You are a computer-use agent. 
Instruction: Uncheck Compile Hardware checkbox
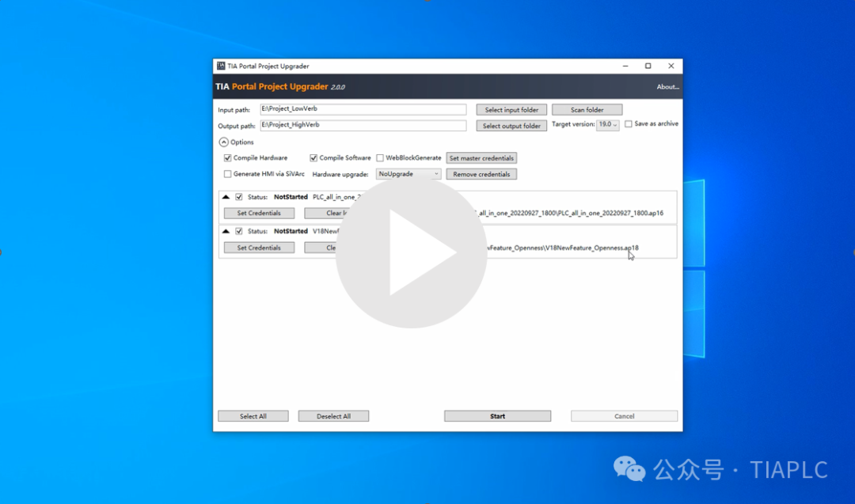point(227,158)
